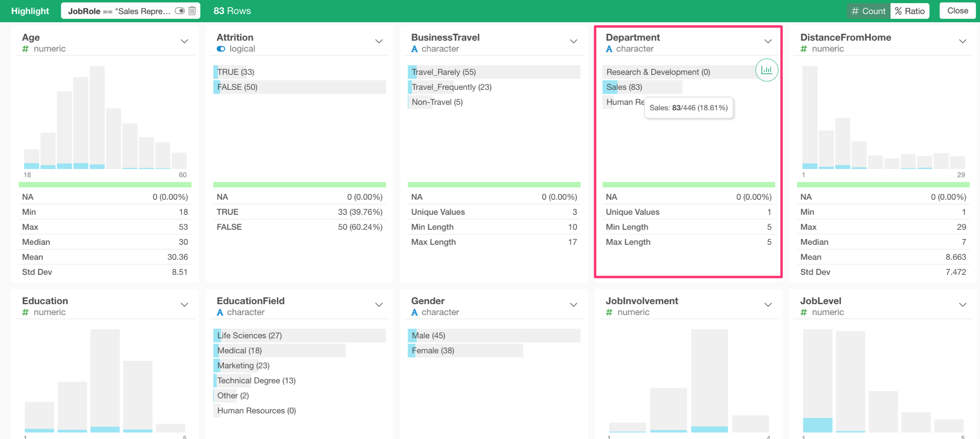
Task: Click the character A icon under Gender
Action: tap(414, 312)
